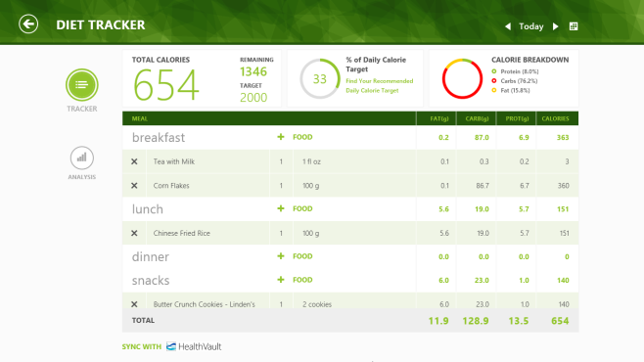Screen dimensions: 644x362
Task: Click the PROT(g) column header
Action: pos(517,118)
